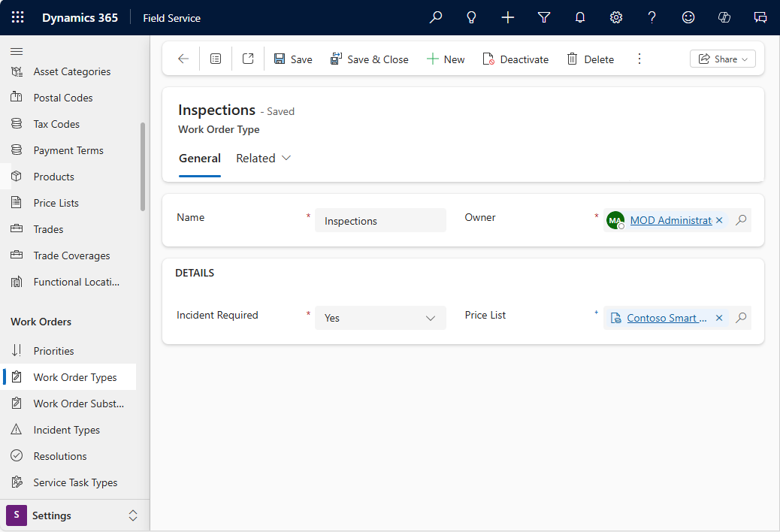Open Dynamics 365 search

pyautogui.click(x=435, y=17)
